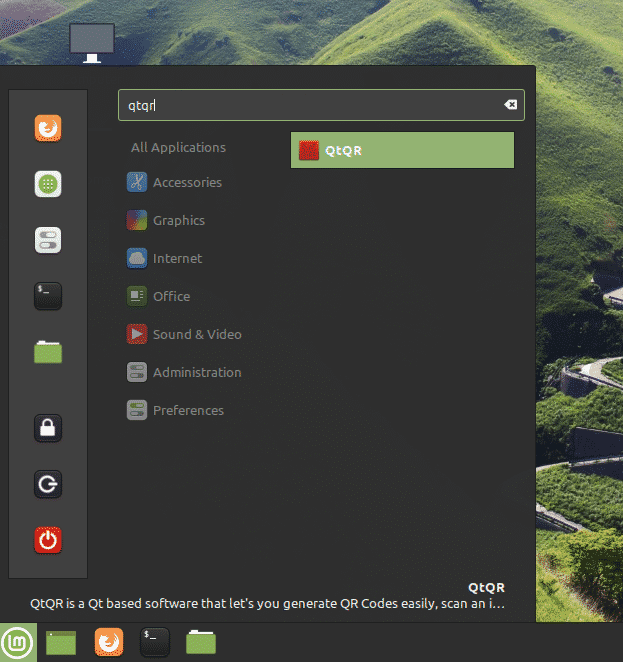The height and width of the screenshot is (662, 623).
Task: Open Files from the taskbar
Action: (201, 642)
